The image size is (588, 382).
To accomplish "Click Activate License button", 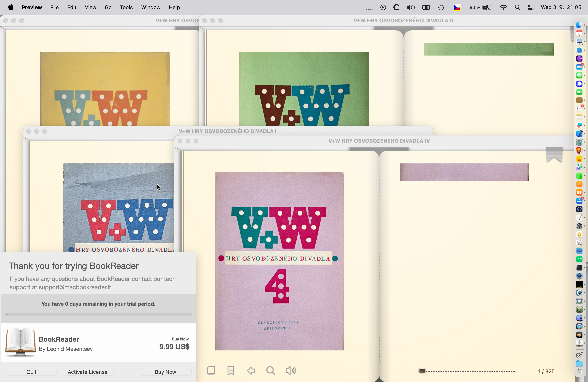I will tap(87, 372).
